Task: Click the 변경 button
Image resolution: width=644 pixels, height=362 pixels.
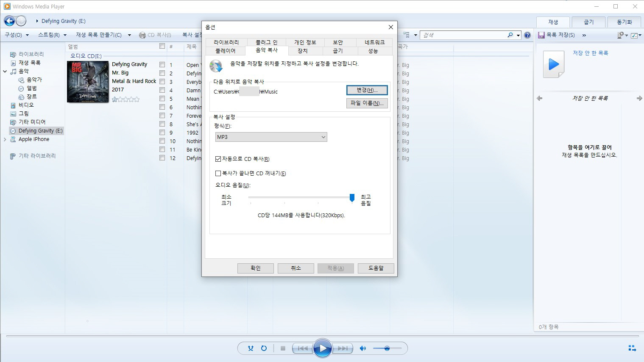Action: pyautogui.click(x=367, y=90)
